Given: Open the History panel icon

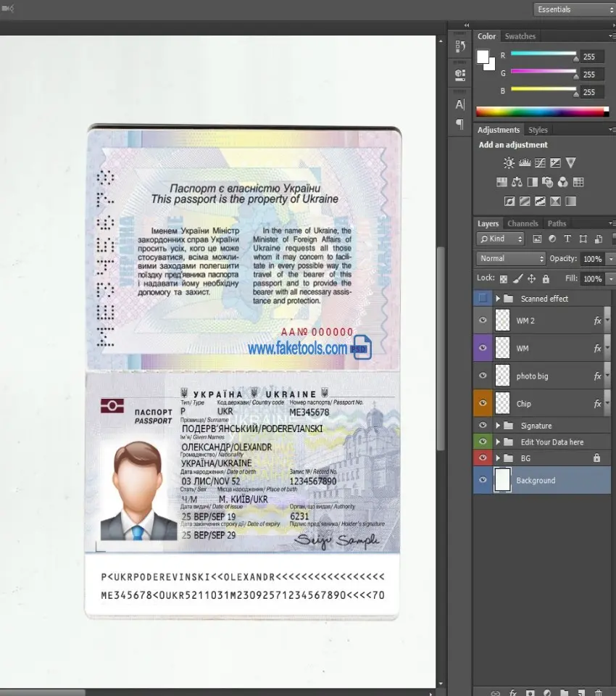Looking at the screenshot, I should tap(459, 47).
